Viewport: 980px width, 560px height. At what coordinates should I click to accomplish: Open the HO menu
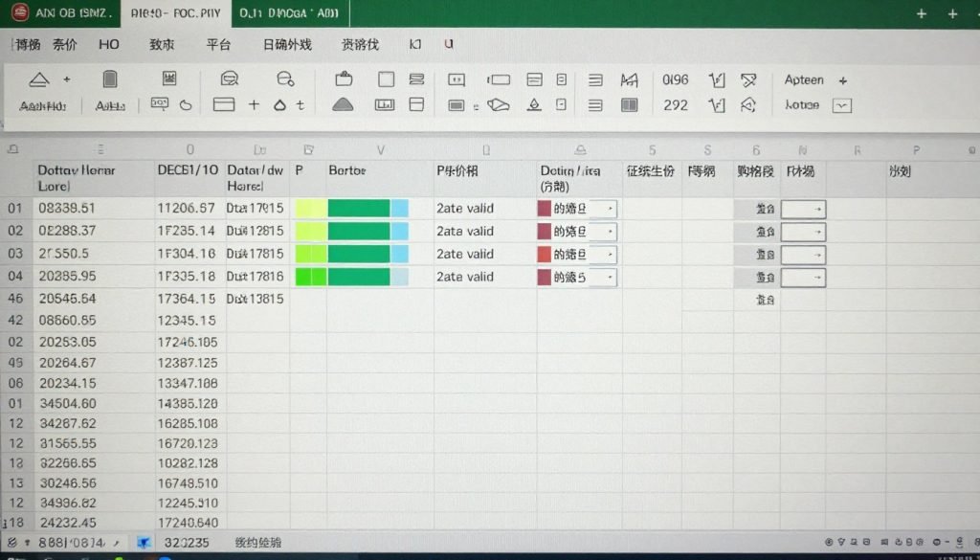click(109, 44)
